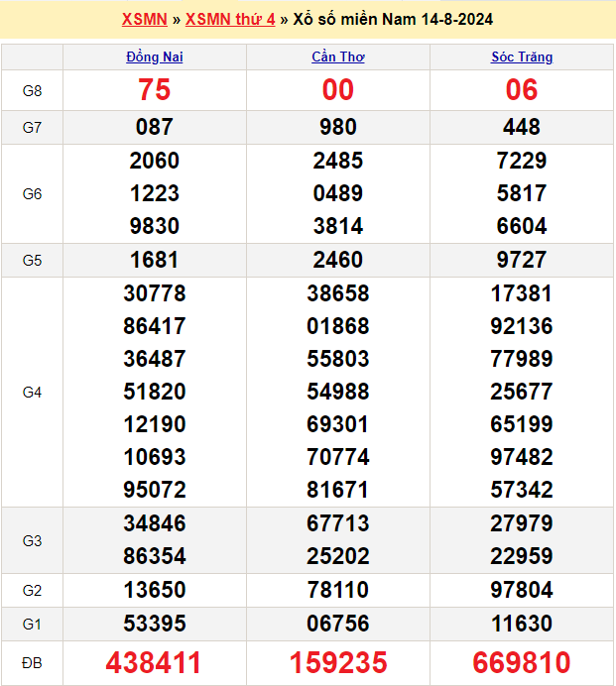Click the G1 result 53395
The image size is (616, 686).
155,624
